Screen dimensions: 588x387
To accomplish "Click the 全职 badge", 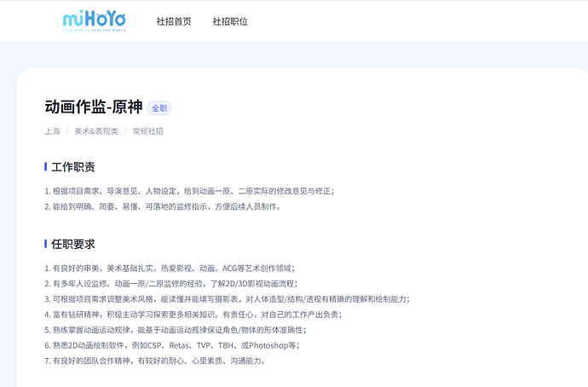I will [x=159, y=108].
